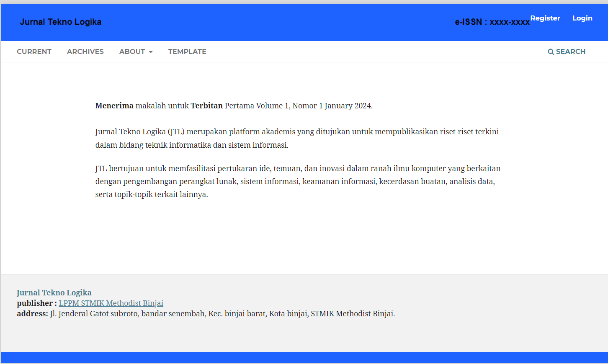
Task: Click the bold word Menerima
Action: pos(114,106)
